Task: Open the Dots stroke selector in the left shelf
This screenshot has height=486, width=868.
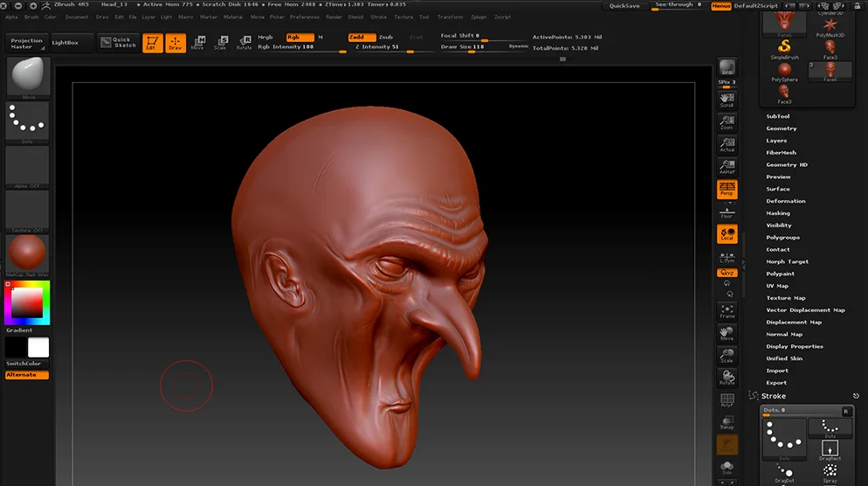Action: click(28, 121)
